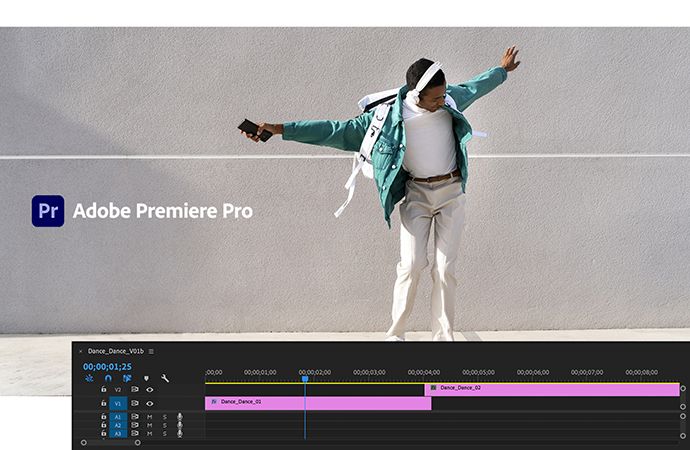Viewport: 690px width, 450px height.
Task: Toggle the Linked Selection icon
Action: click(x=127, y=378)
